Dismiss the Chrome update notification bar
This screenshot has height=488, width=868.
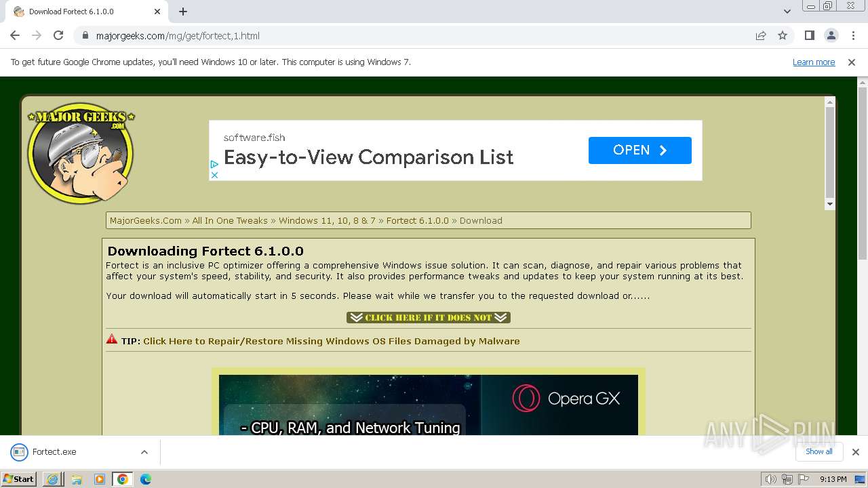click(x=852, y=62)
